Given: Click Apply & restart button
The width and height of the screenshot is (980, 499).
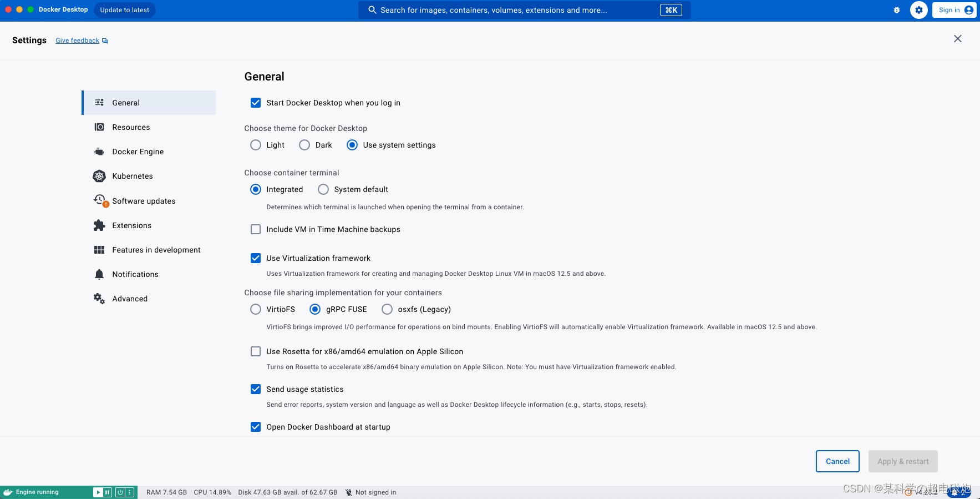Looking at the screenshot, I should point(903,461).
